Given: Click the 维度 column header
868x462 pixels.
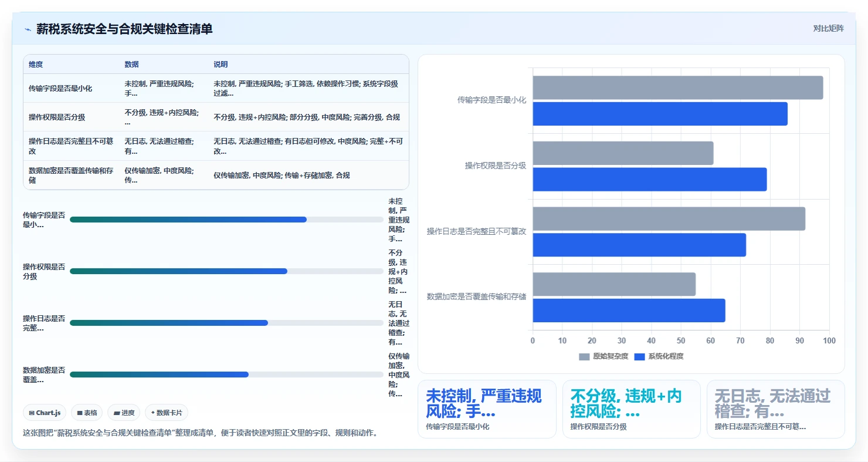Looking at the screenshot, I should [x=36, y=65].
